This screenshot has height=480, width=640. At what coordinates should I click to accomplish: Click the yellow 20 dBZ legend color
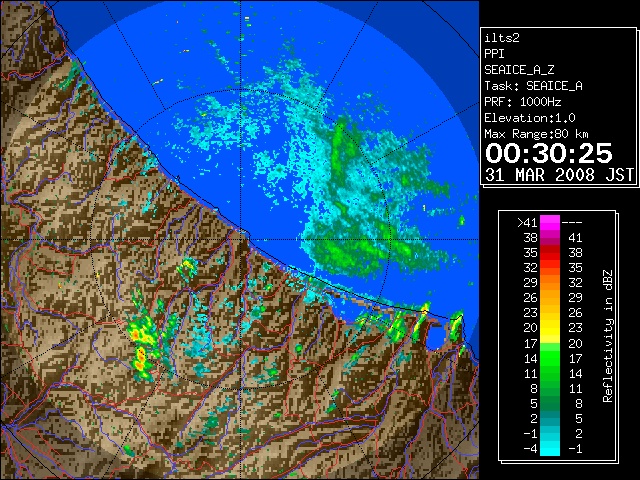click(x=550, y=328)
